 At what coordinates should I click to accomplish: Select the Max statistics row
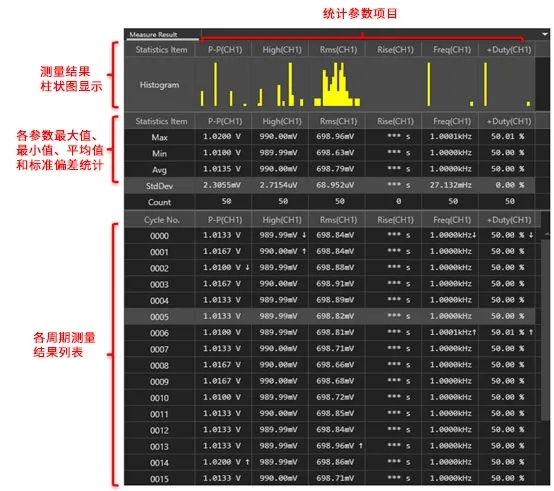click(329, 137)
